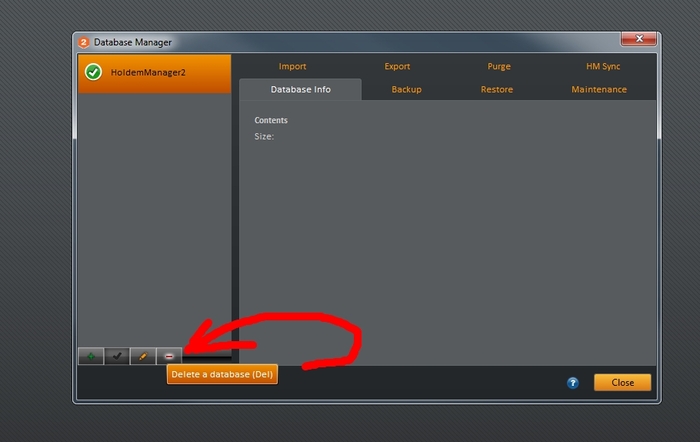The height and width of the screenshot is (442, 700).
Task: Close the Database Manager window with X
Action: pos(639,39)
